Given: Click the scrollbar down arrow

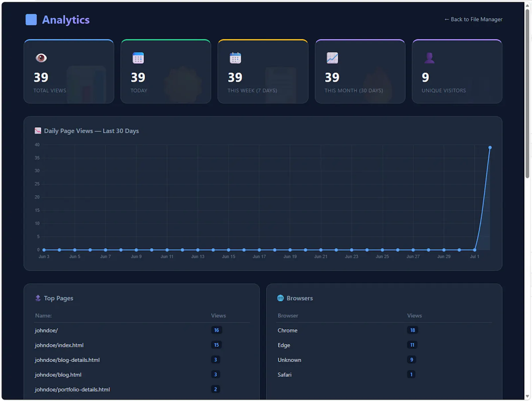Looking at the screenshot, I should pos(527,396).
